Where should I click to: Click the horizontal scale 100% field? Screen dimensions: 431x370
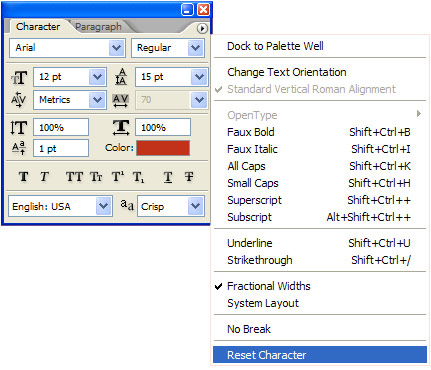click(x=163, y=127)
